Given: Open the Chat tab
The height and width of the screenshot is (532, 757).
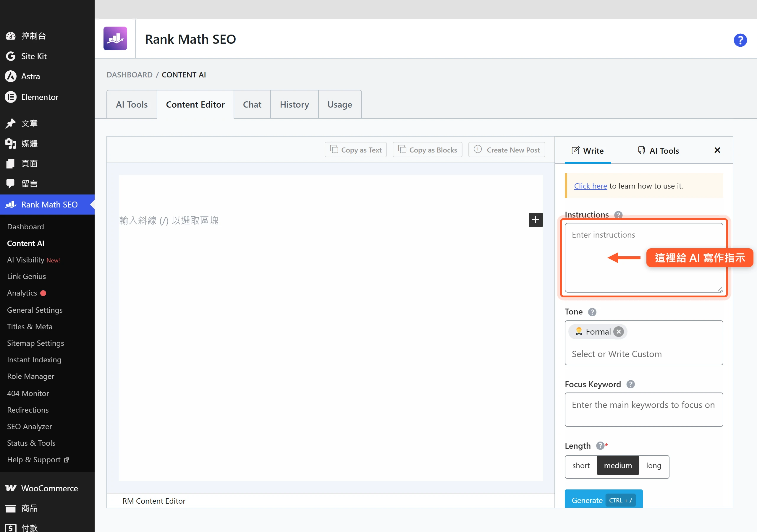Looking at the screenshot, I should (252, 105).
